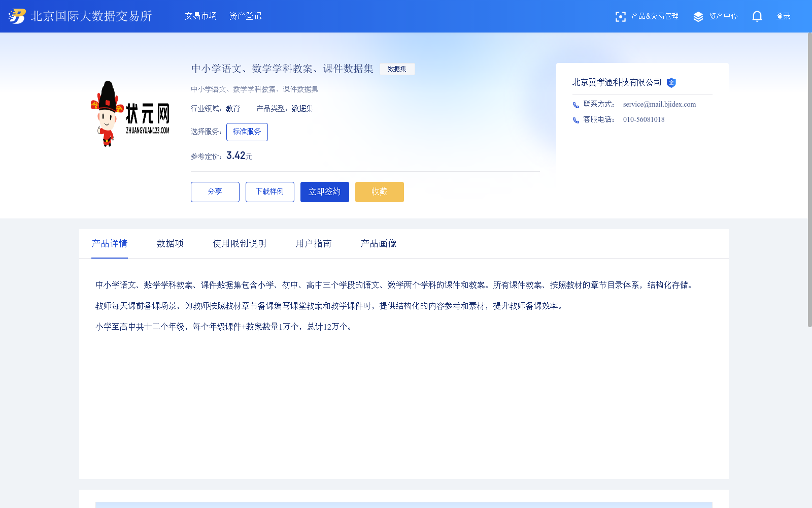812x508 pixels.
Task: Open the 资产登记 menu
Action: click(245, 16)
